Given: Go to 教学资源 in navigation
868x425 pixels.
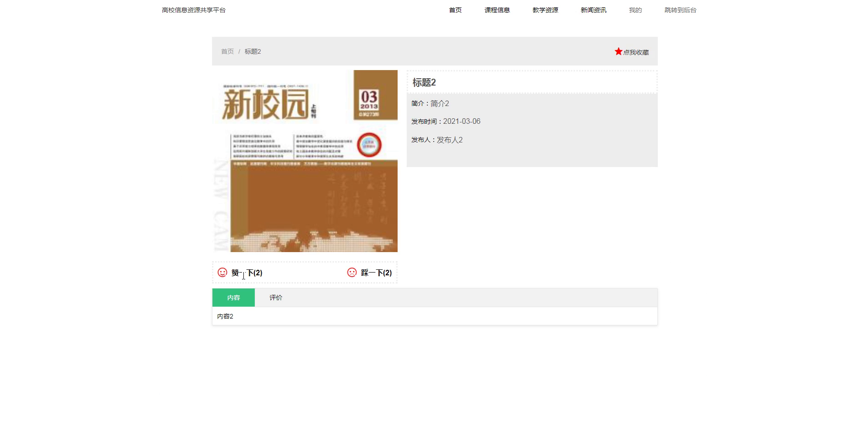Looking at the screenshot, I should coord(545,10).
